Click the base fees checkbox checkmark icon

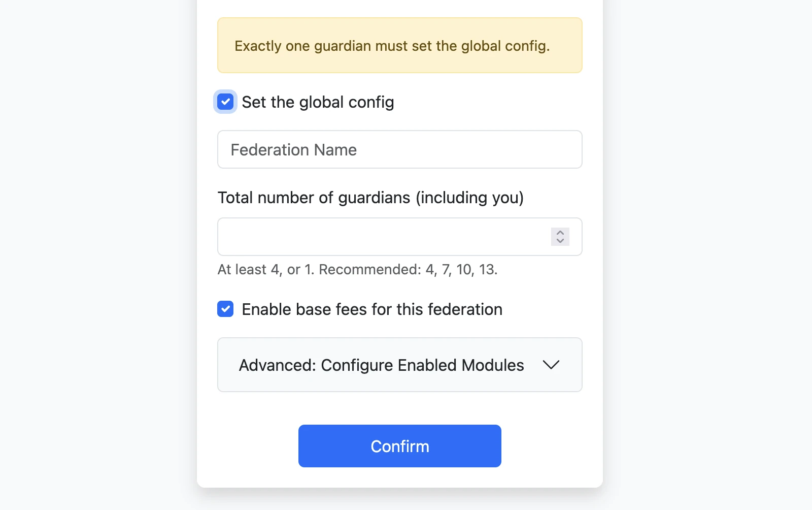(225, 309)
